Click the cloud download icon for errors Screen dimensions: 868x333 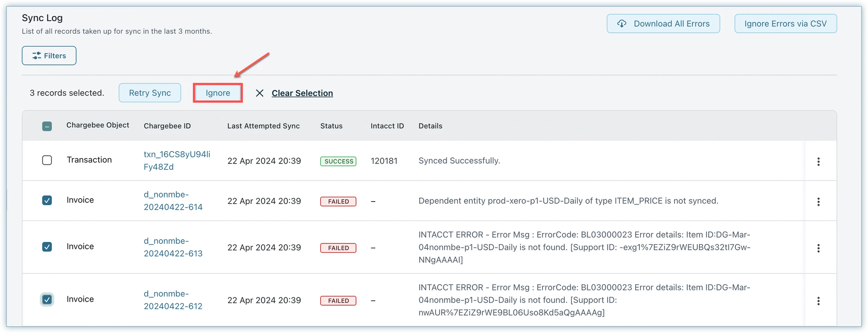(x=621, y=24)
